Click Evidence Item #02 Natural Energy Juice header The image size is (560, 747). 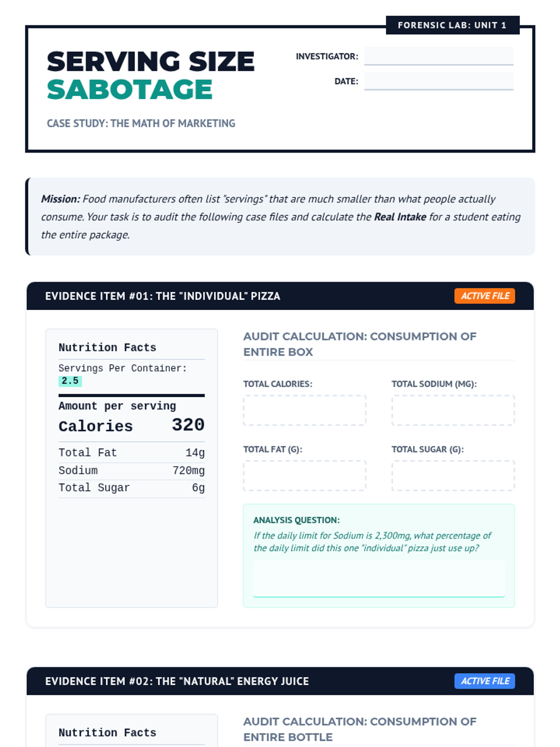177,681
